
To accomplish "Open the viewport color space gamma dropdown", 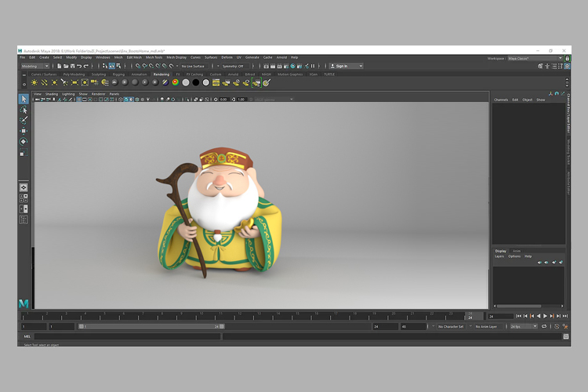I will pyautogui.click(x=274, y=100).
